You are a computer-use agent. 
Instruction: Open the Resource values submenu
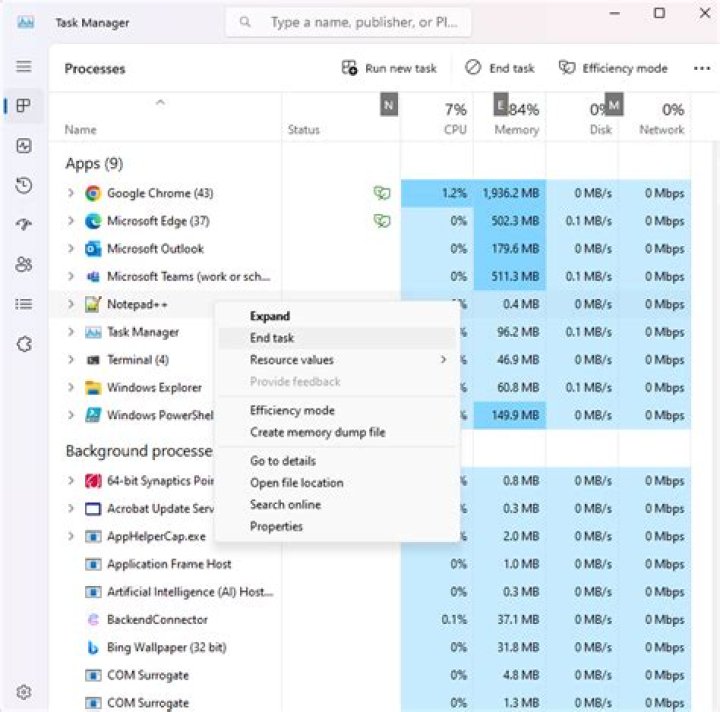point(338,360)
